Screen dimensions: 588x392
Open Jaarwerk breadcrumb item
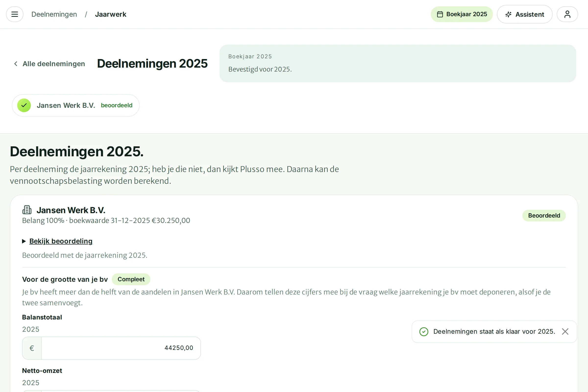tap(110, 14)
